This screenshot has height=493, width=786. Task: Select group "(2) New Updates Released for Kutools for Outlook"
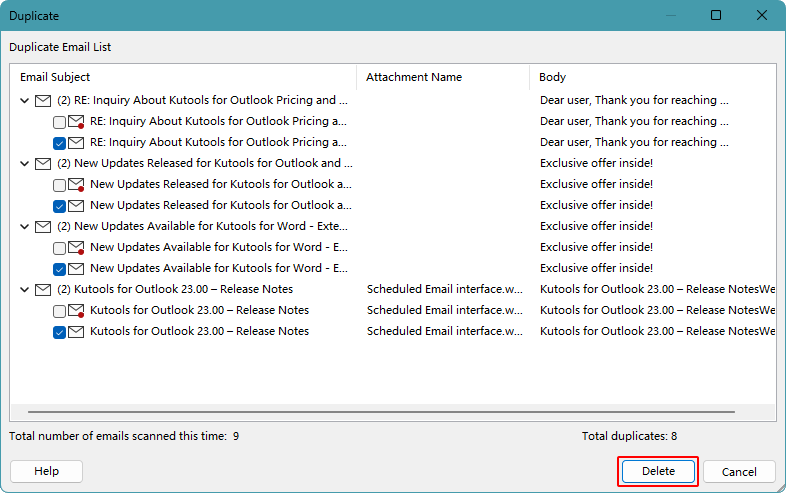click(205, 163)
